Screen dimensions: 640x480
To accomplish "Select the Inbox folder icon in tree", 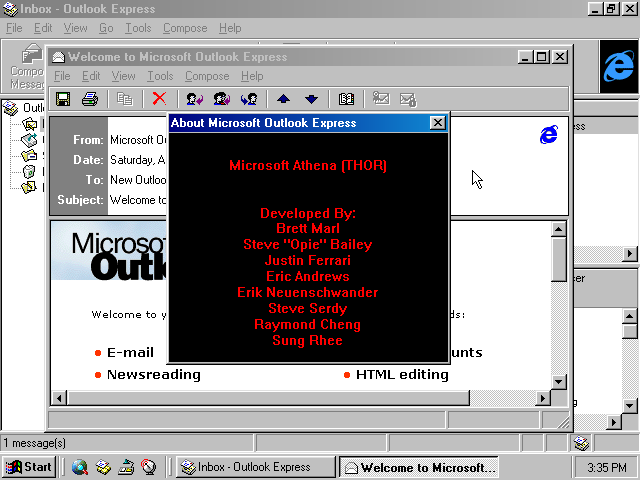I will point(29,123).
